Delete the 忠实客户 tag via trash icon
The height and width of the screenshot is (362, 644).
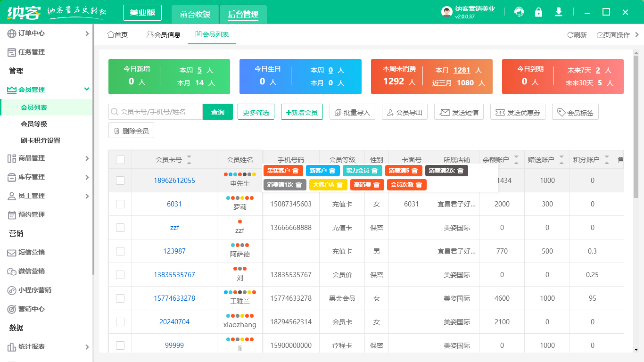pos(296,171)
